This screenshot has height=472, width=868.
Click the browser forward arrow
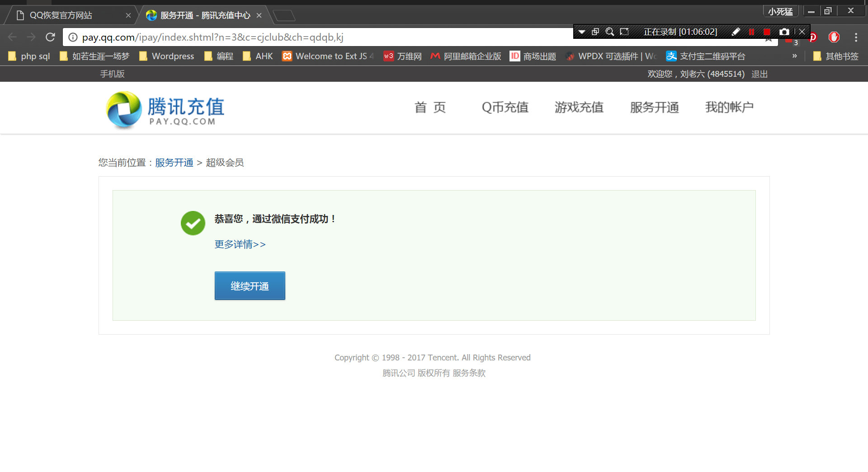[x=31, y=37]
